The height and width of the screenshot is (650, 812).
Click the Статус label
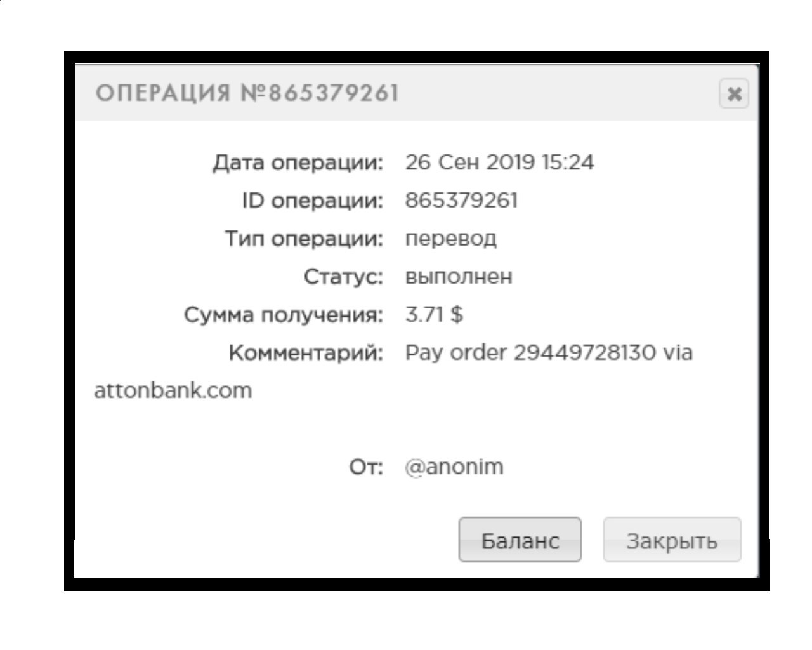pos(344,277)
